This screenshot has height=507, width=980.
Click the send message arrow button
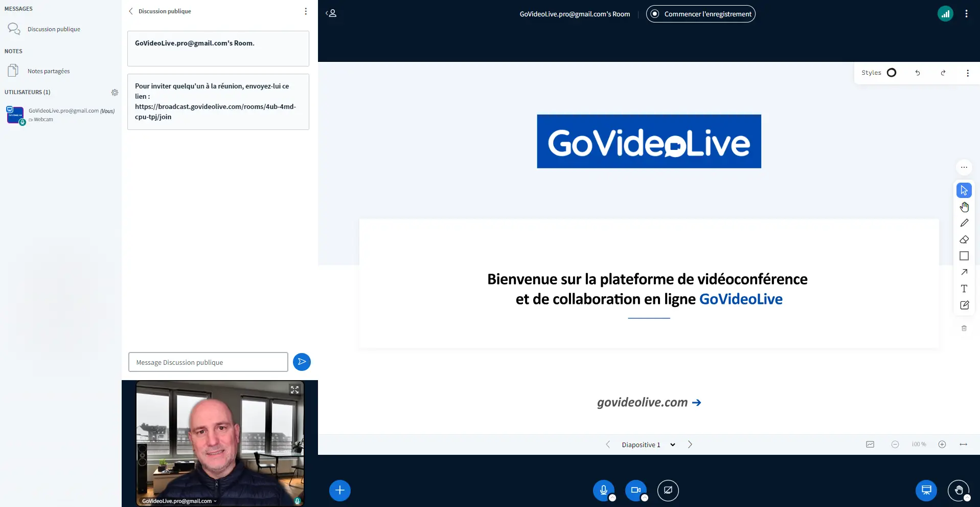[302, 362]
